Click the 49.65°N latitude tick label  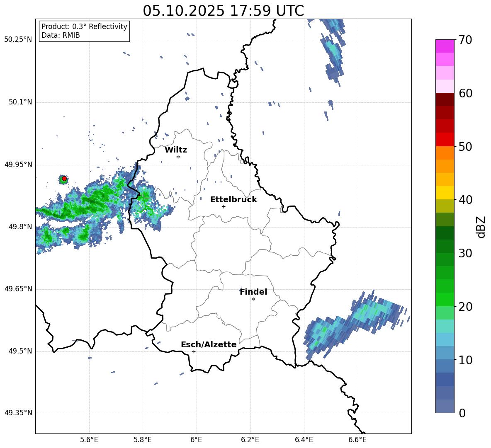tap(18, 288)
